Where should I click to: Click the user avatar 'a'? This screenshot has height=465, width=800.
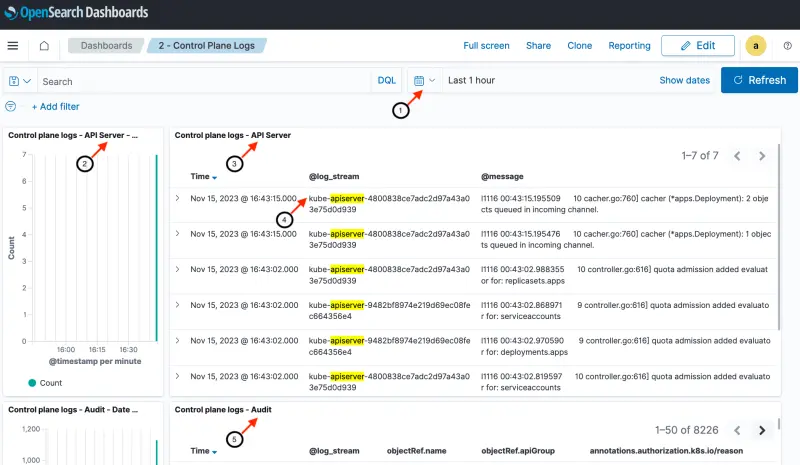757,46
